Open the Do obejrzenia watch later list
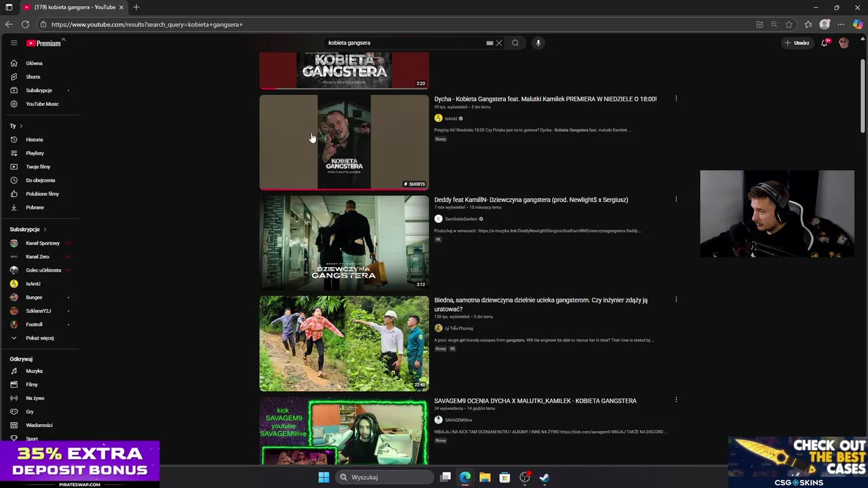The height and width of the screenshot is (488, 868). 40,180
